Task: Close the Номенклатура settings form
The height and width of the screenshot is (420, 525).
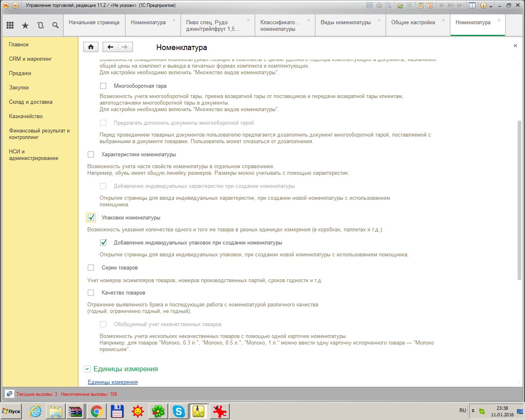Action: click(x=515, y=46)
